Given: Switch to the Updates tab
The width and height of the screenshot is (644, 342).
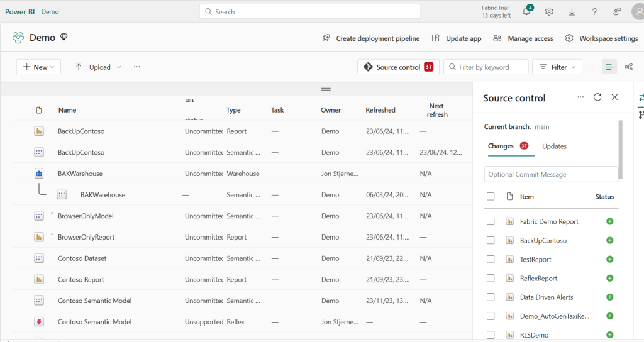Looking at the screenshot, I should pos(554,146).
